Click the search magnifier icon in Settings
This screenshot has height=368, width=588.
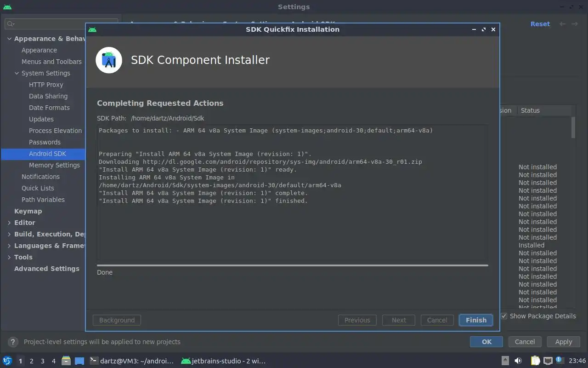click(11, 24)
